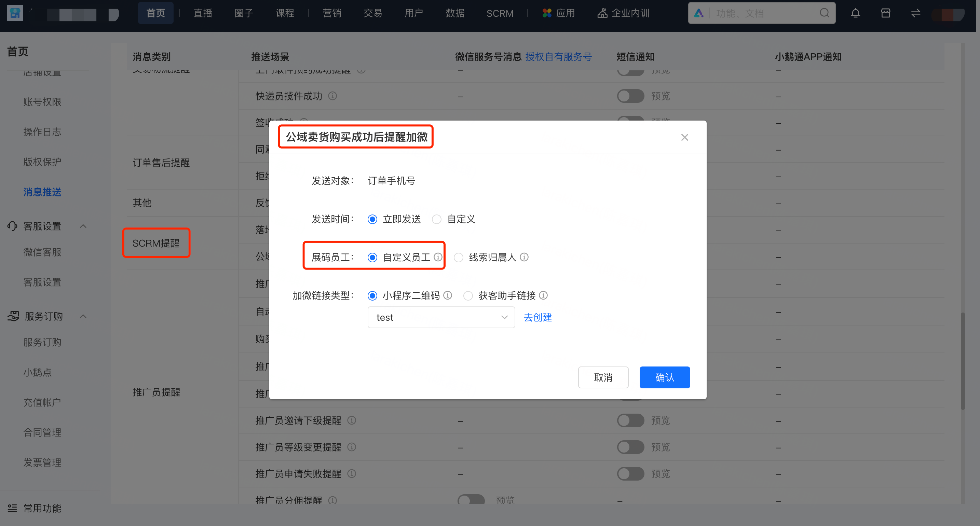Show info icon next to 线索归属人
This screenshot has width=980, height=526.
(524, 257)
